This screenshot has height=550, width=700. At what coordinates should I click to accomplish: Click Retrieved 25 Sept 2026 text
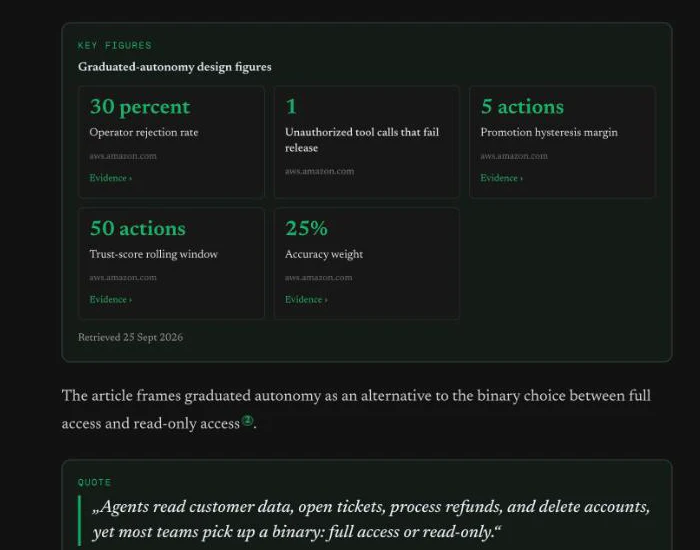point(130,338)
